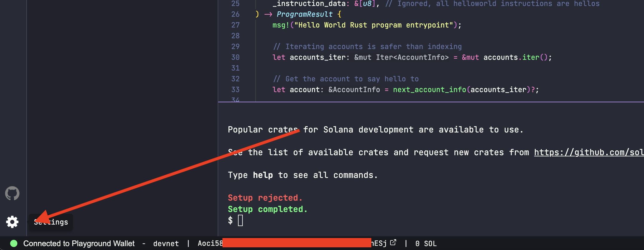Place cursor on ProgramResult in line 26
The height and width of the screenshot is (250, 644).
(304, 14)
